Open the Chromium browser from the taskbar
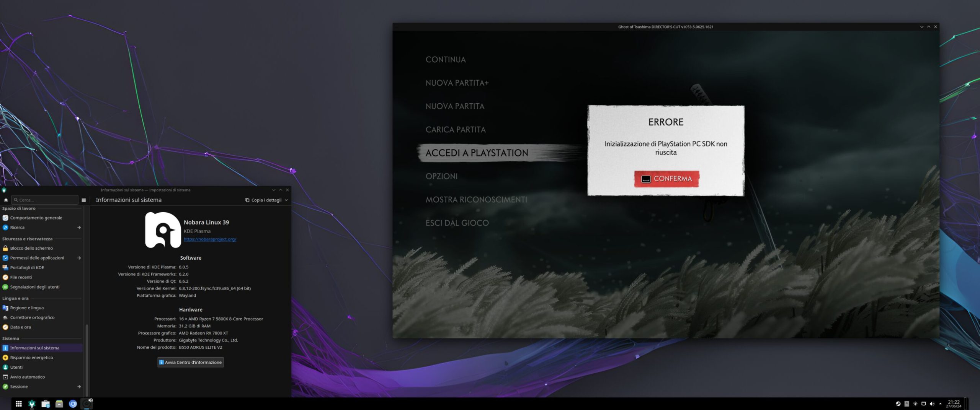 [x=73, y=404]
